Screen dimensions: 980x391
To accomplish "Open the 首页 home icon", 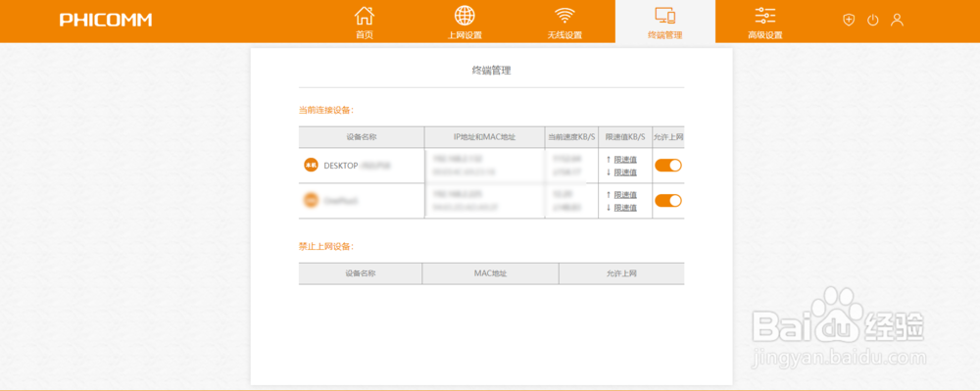I will coord(365,15).
